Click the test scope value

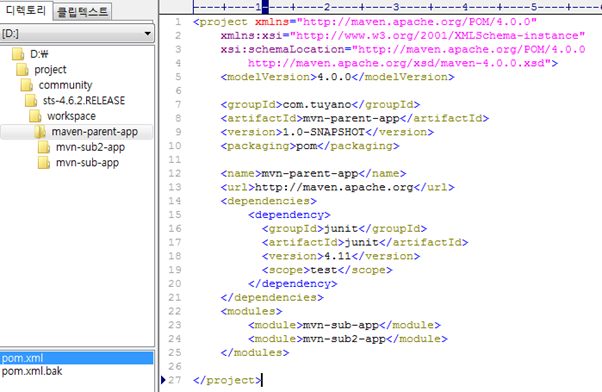point(324,270)
